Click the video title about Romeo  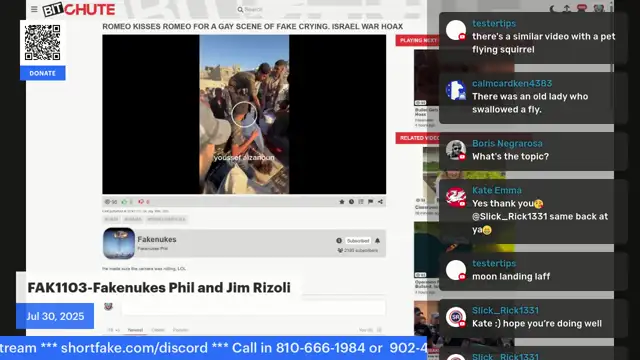pyautogui.click(x=252, y=27)
